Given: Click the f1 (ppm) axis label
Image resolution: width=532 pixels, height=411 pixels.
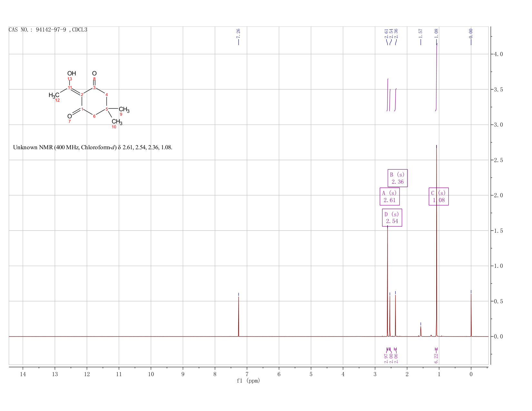Looking at the screenshot, I should [248, 381].
